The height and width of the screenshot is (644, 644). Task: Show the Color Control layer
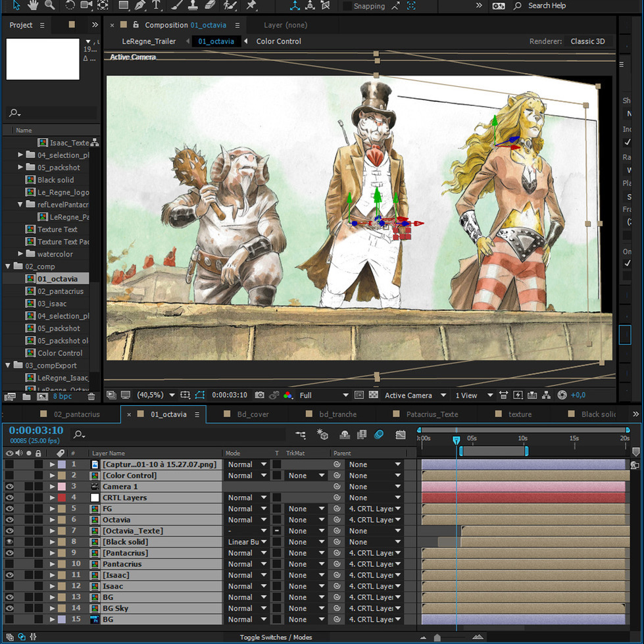click(9, 476)
